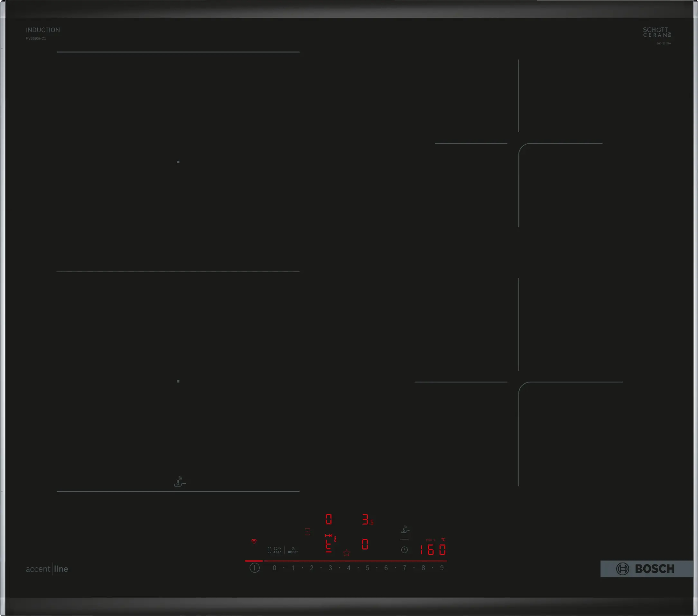Tap the FlexInduction zone link symbol

pos(307,532)
